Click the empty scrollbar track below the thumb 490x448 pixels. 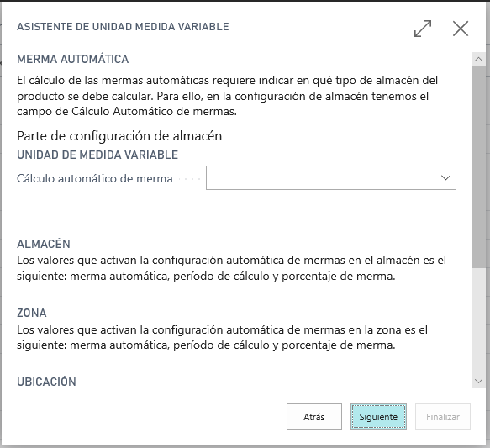[x=478, y=320]
